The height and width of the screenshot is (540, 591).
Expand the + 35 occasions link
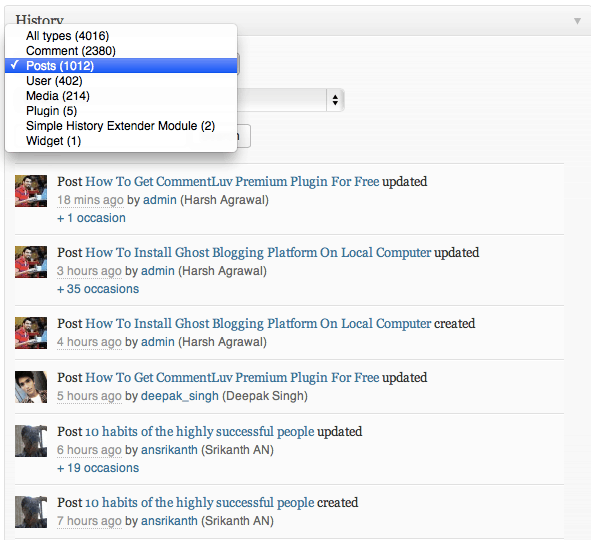click(x=98, y=289)
